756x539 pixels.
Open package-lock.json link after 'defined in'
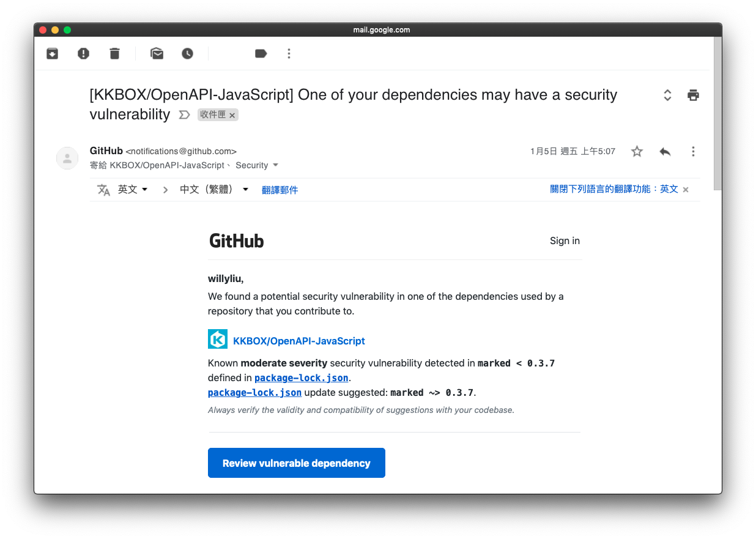tap(302, 377)
